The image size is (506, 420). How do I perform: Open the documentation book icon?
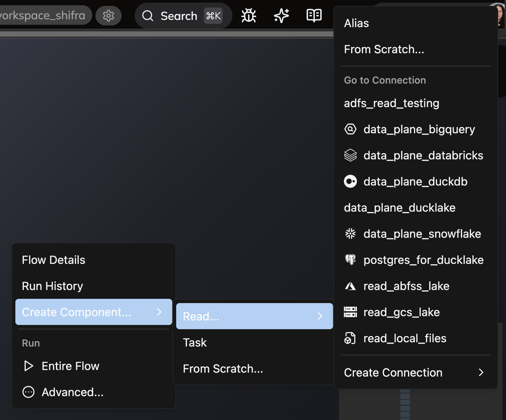point(314,15)
